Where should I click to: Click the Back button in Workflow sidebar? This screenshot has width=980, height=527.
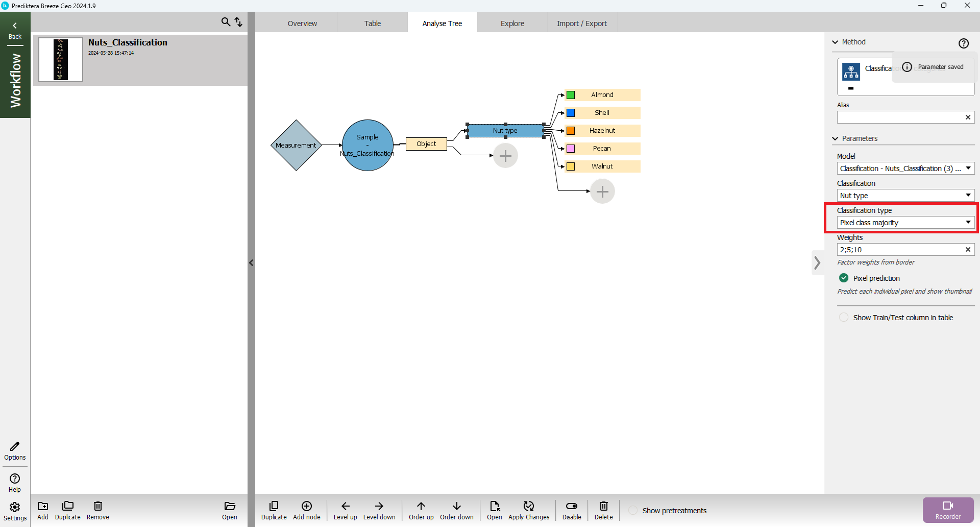pos(15,31)
